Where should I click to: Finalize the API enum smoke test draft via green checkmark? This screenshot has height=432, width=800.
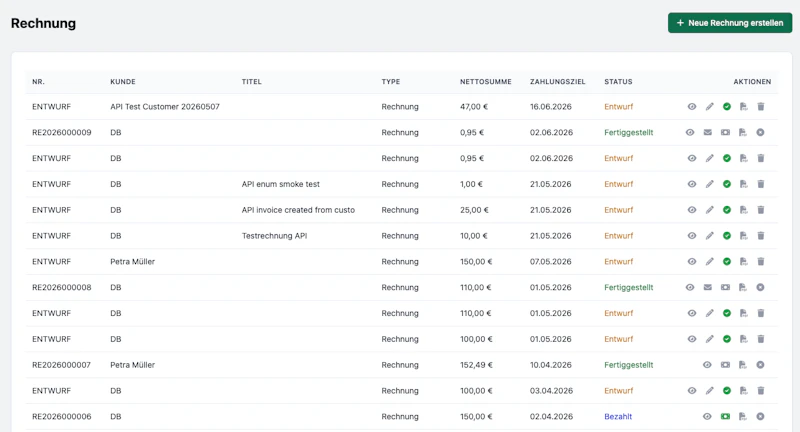[727, 184]
